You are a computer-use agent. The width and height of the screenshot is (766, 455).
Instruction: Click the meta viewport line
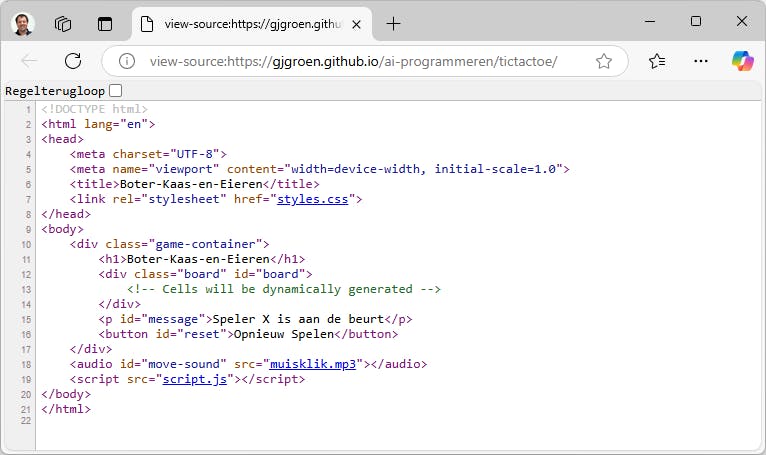(319, 169)
